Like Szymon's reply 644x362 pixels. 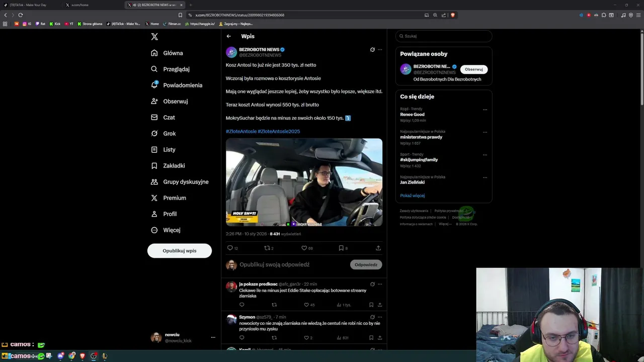[306, 338]
